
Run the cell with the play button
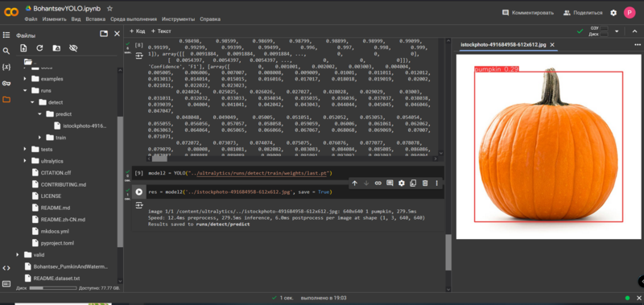coord(139,192)
